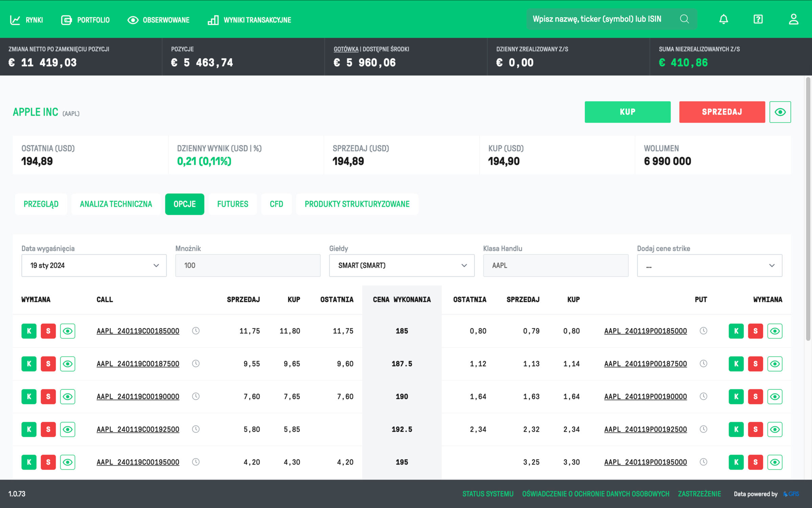Buy with K icon for call 192500
The width and height of the screenshot is (812, 508).
(29, 429)
